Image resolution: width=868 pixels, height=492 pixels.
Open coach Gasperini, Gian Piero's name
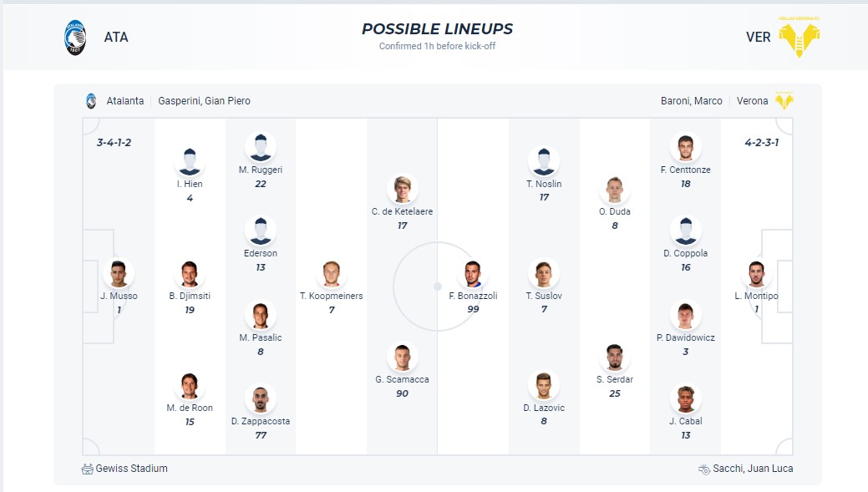tap(205, 101)
